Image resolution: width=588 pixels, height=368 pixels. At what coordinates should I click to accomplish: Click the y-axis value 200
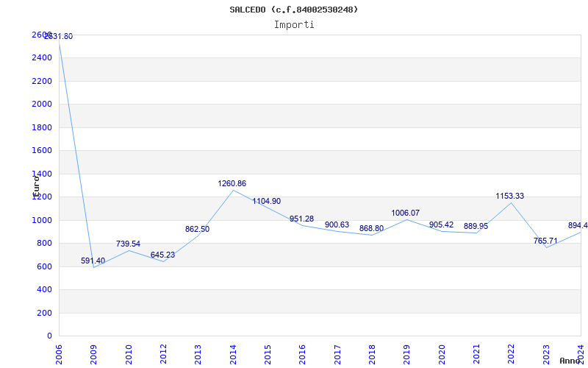[x=45, y=314]
